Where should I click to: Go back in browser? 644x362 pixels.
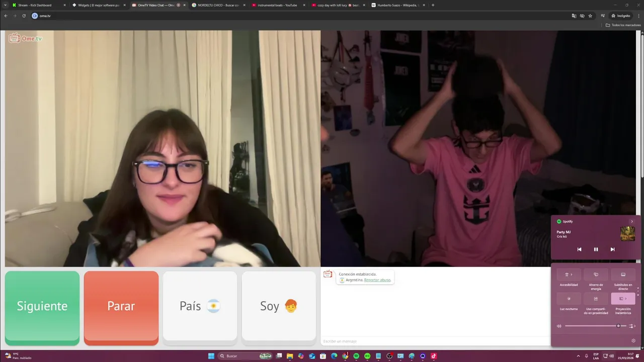[6, 16]
